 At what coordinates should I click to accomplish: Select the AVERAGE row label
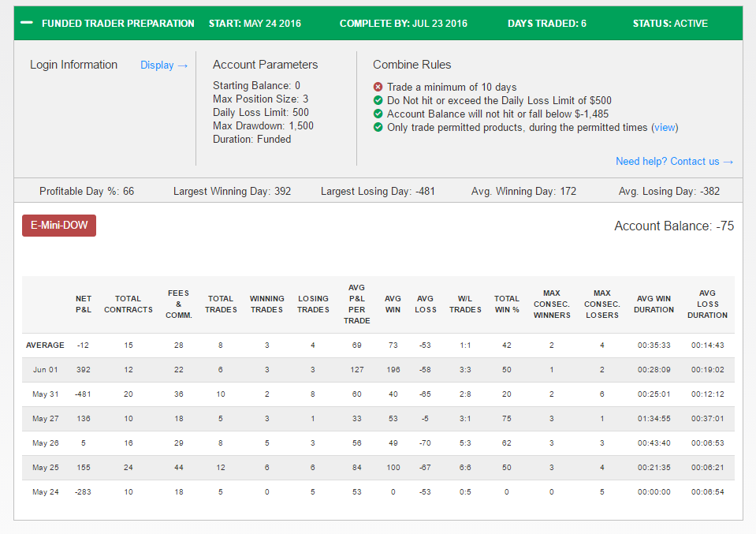[x=45, y=345]
